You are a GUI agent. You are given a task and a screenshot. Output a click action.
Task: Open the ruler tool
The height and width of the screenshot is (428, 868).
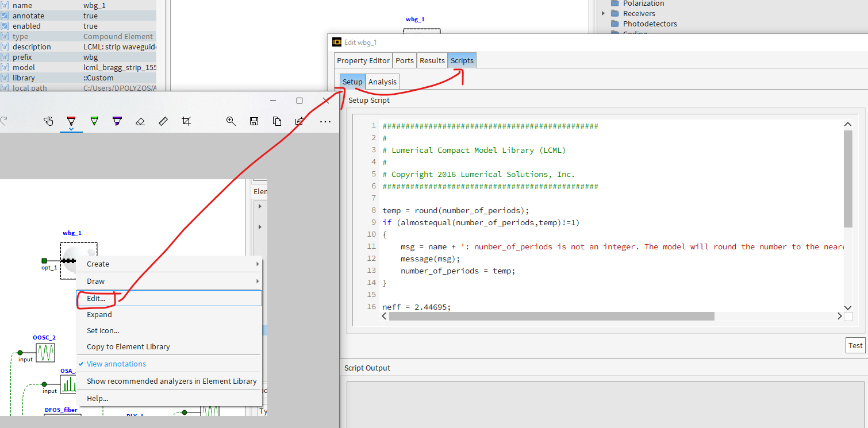[x=163, y=121]
